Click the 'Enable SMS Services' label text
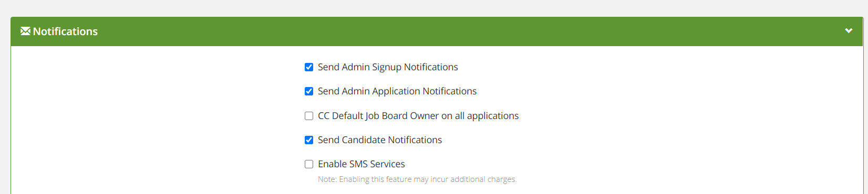Image resolution: width=868 pixels, height=194 pixels. point(361,164)
